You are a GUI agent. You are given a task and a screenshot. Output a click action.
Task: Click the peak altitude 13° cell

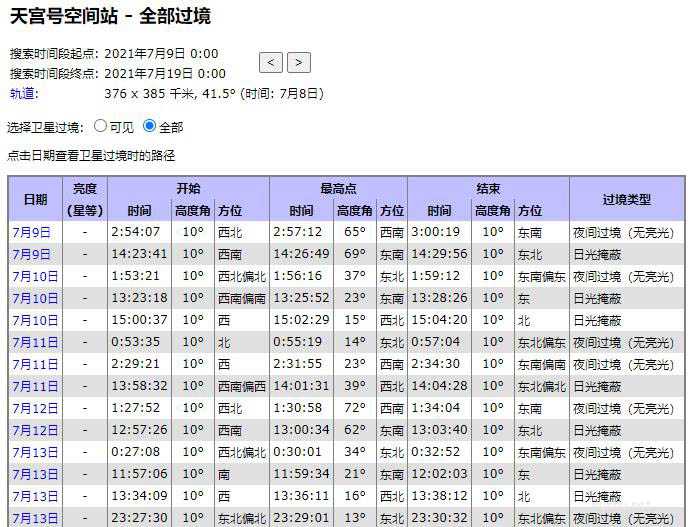pos(355,518)
